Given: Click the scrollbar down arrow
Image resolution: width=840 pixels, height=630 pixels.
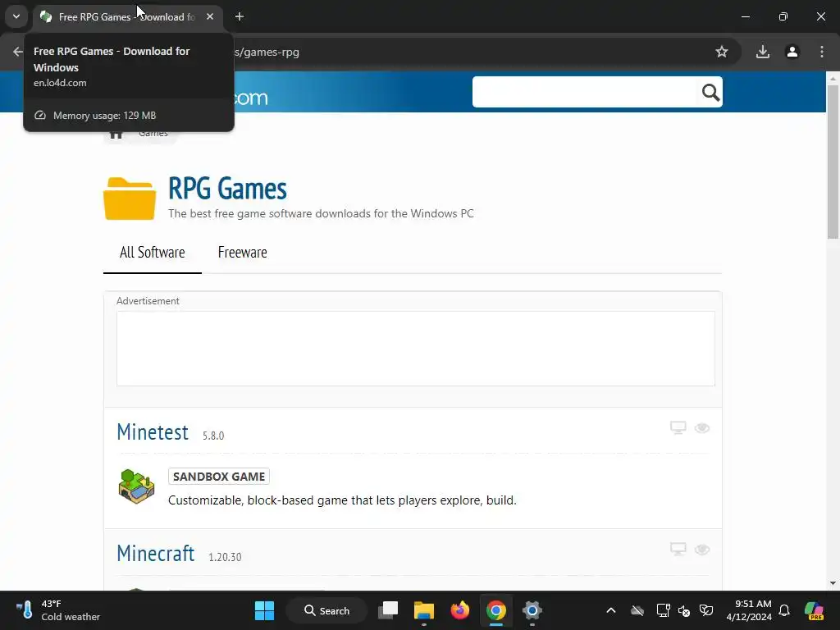Looking at the screenshot, I should 833,583.
